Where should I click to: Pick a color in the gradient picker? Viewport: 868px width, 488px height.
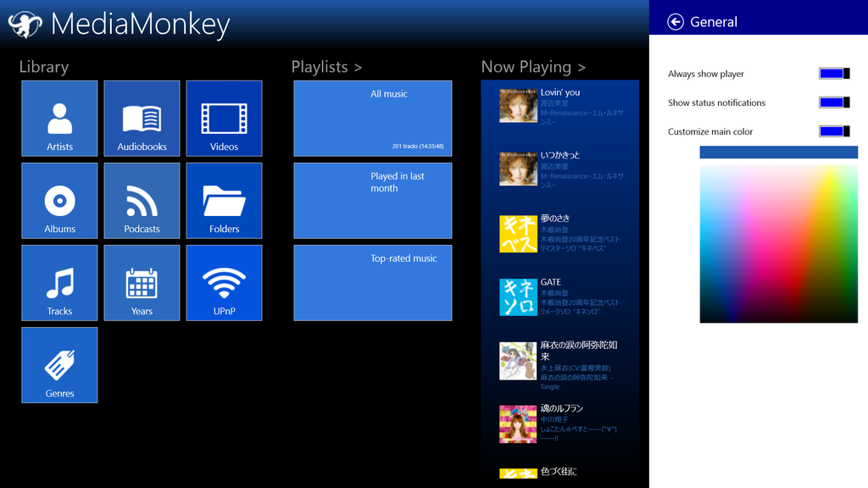(778, 244)
